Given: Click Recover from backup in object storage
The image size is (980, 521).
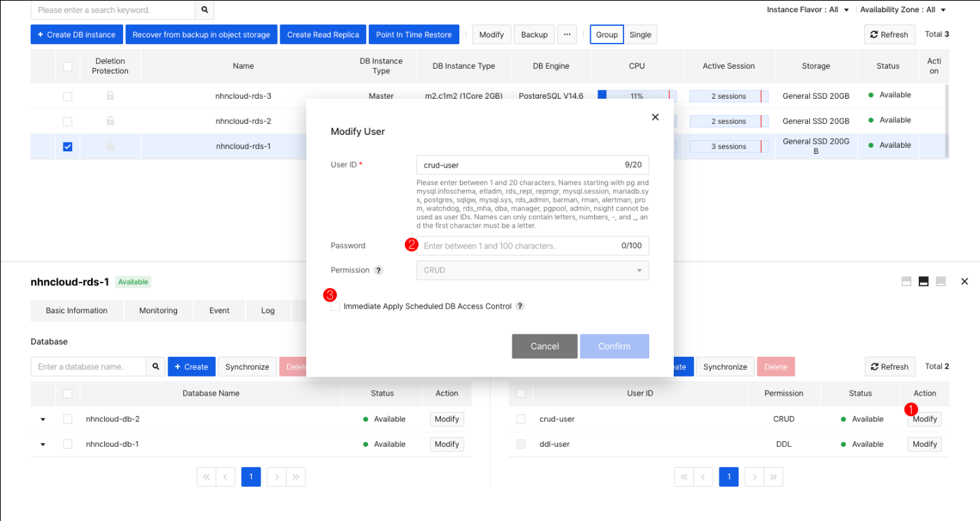Looking at the screenshot, I should [201, 35].
